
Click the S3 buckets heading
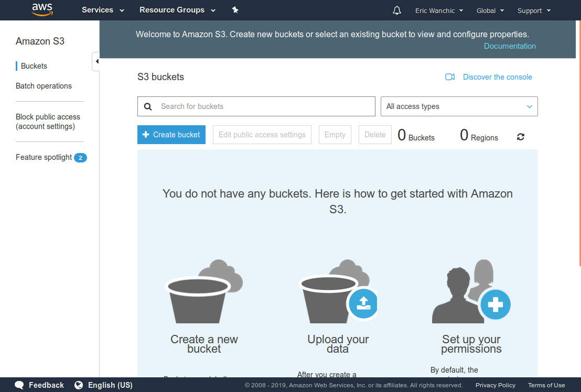[160, 77]
